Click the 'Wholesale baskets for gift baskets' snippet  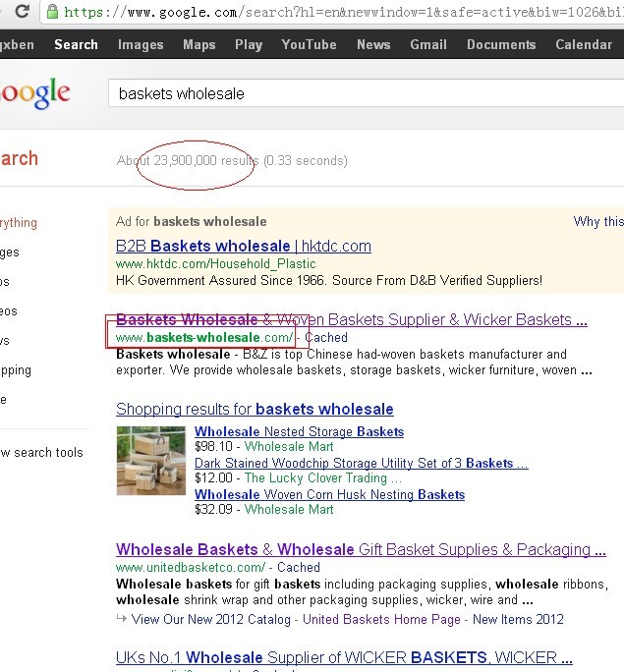(x=362, y=591)
